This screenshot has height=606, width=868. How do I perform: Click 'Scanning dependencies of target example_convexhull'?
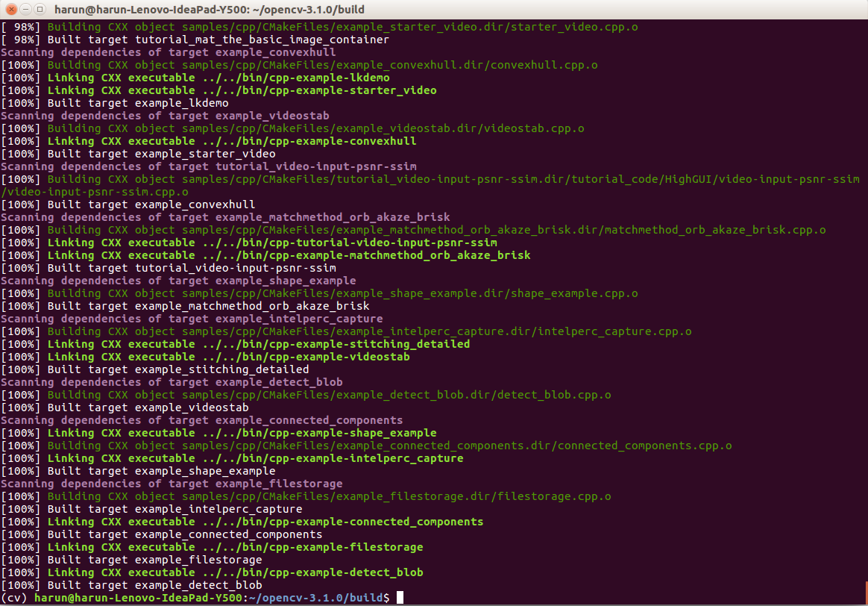[168, 53]
